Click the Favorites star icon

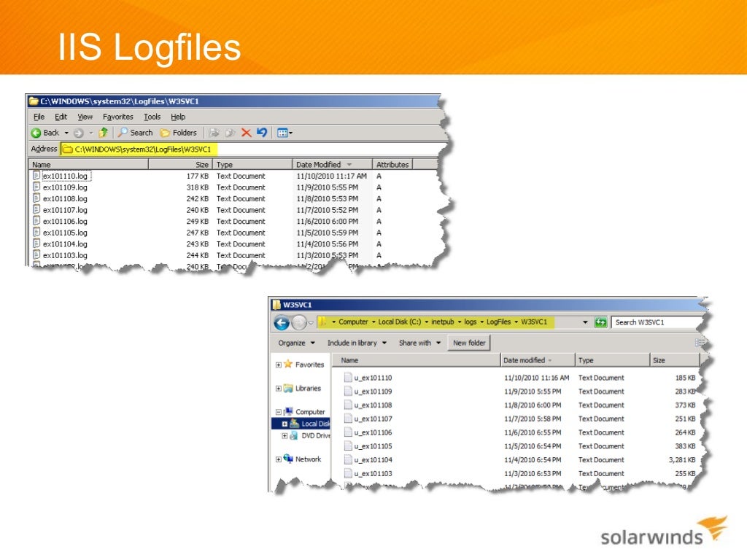click(x=287, y=364)
